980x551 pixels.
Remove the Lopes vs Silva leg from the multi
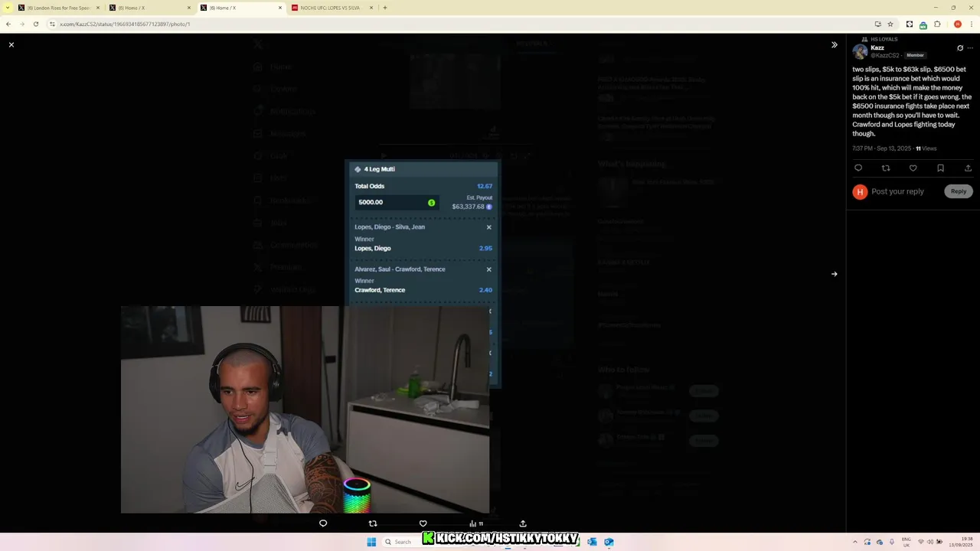coord(488,227)
